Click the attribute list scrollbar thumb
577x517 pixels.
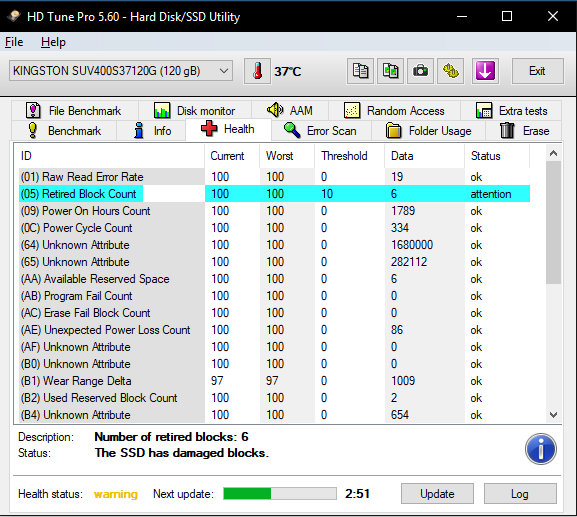click(553, 223)
